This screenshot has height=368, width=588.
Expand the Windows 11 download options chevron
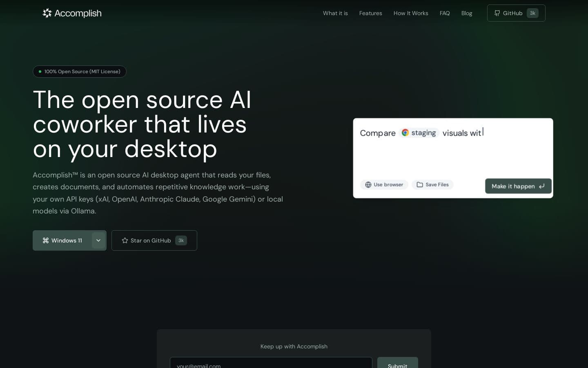click(98, 240)
